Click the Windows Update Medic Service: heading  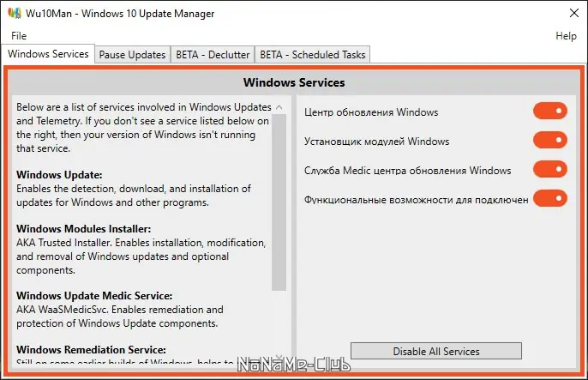click(x=94, y=296)
